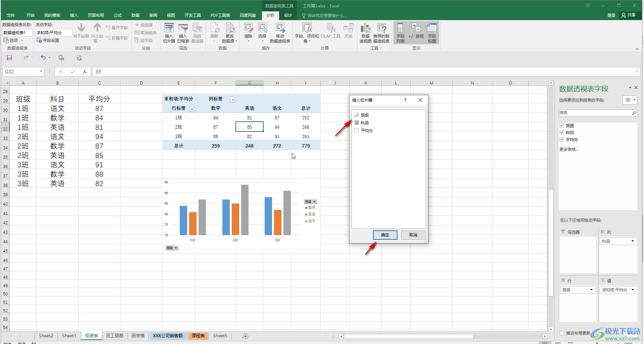Image resolution: width=644 pixels, height=344 pixels.
Task: Click the search magnifier in field pane
Action: point(634,113)
